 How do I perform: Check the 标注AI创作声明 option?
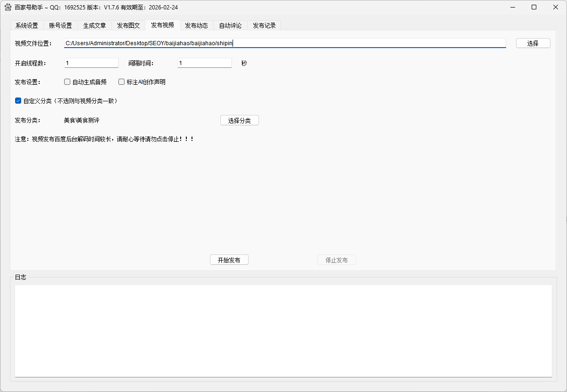121,82
